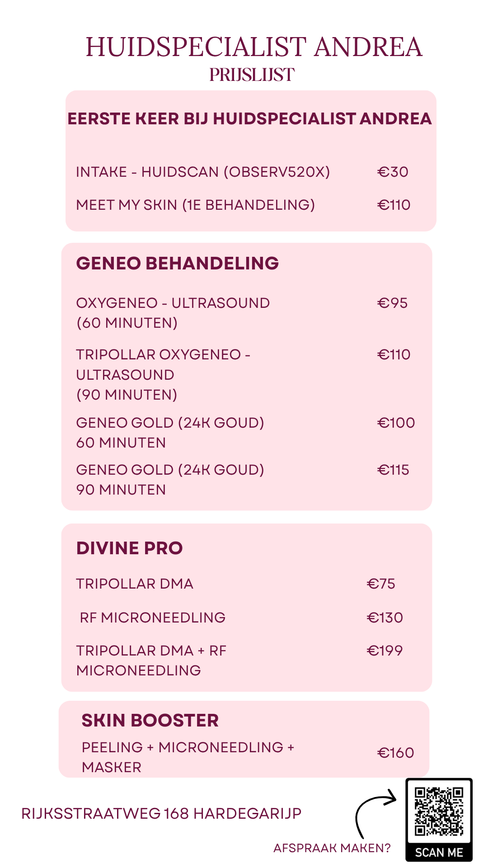The height and width of the screenshot is (868, 488).
Task: Click the Divine Pro section heading
Action: pos(129,548)
